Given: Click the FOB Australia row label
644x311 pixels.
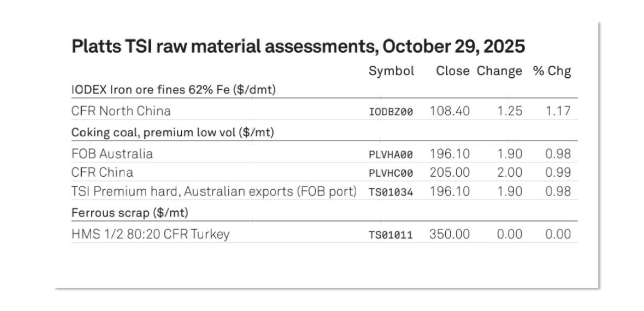Looking at the screenshot, I should (x=112, y=154).
